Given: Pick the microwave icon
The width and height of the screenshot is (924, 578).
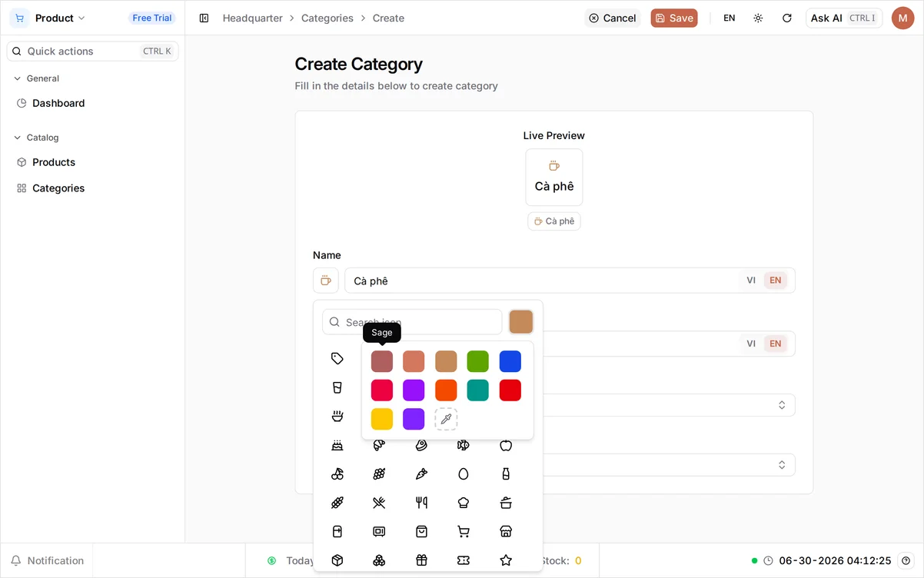Looking at the screenshot, I should pyautogui.click(x=379, y=531).
